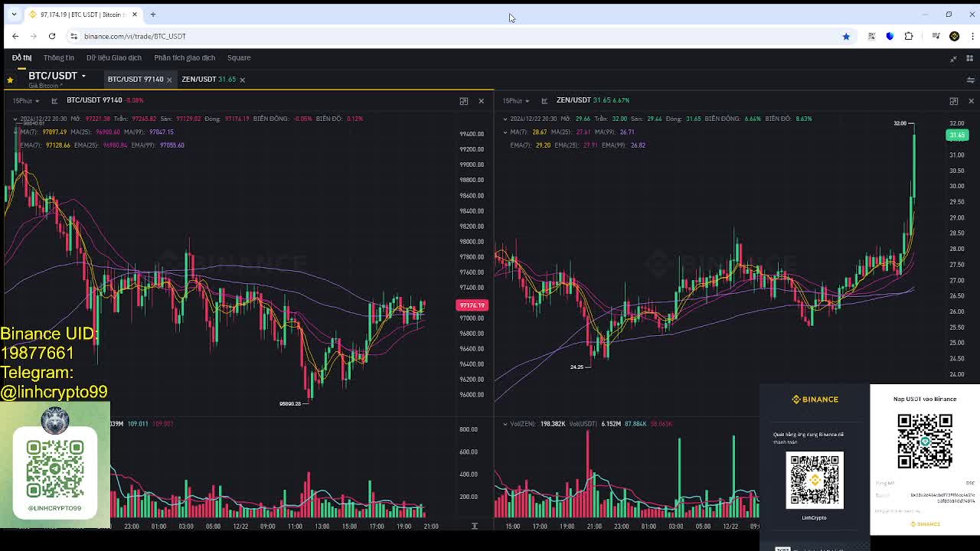
Task: Click the Binance deposit QR code
Action: [x=924, y=441]
